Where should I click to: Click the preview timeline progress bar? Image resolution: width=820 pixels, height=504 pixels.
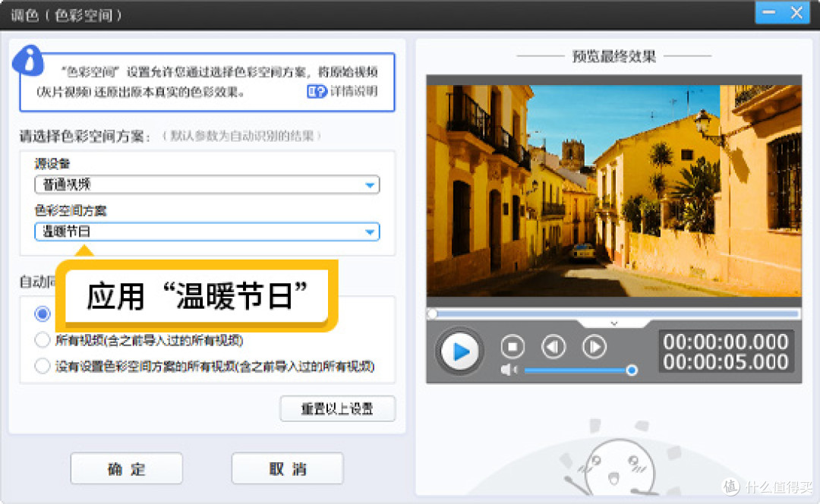614,313
